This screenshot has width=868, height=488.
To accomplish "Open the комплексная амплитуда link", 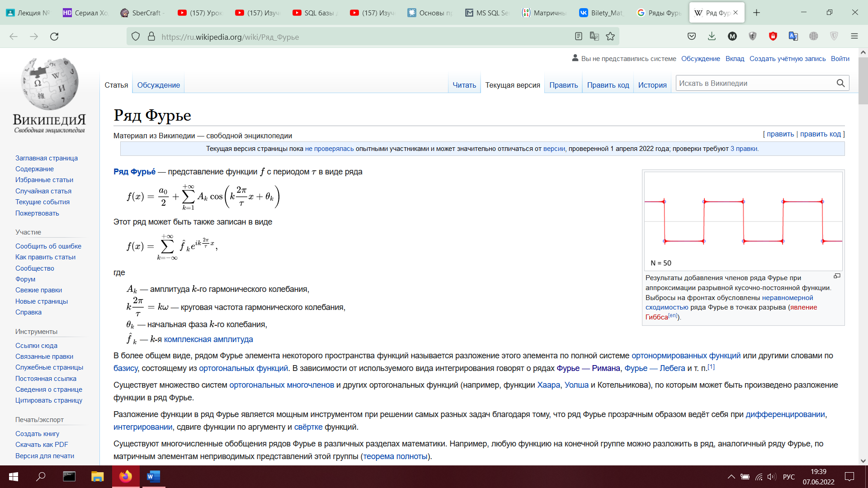I will [x=208, y=339].
